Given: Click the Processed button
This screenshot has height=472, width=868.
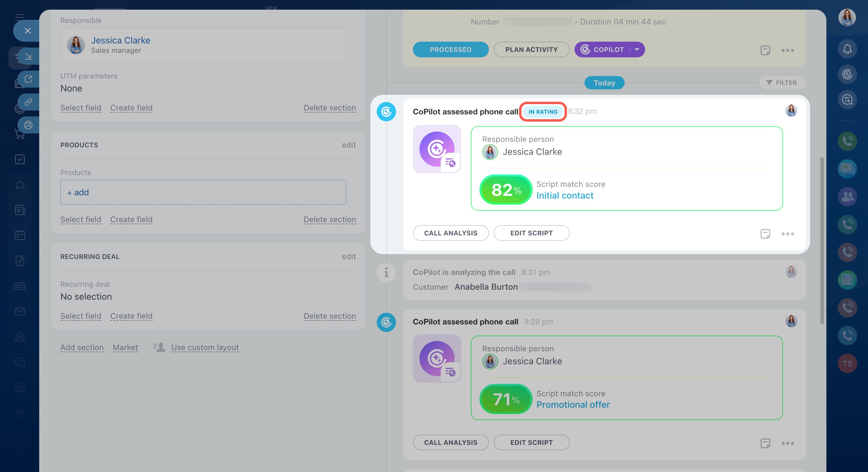Looking at the screenshot, I should click(x=451, y=49).
